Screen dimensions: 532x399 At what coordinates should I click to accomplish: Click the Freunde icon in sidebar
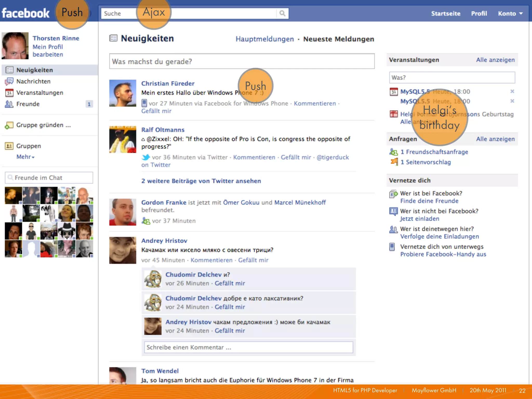click(9, 104)
